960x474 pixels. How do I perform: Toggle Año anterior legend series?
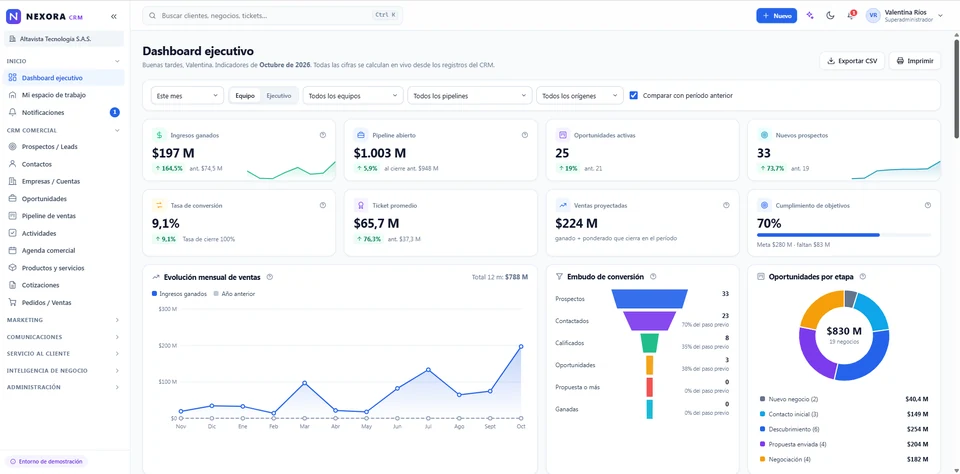[x=234, y=294]
